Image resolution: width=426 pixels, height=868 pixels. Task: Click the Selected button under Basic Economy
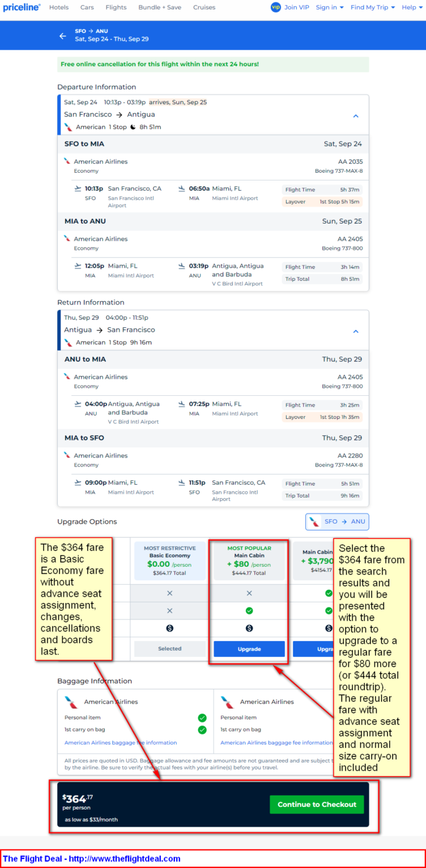(170, 649)
